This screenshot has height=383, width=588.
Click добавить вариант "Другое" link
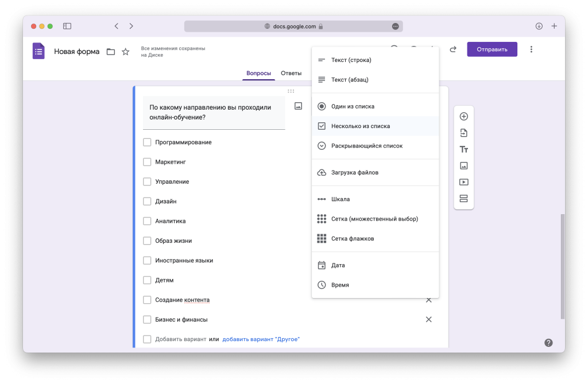(x=261, y=339)
